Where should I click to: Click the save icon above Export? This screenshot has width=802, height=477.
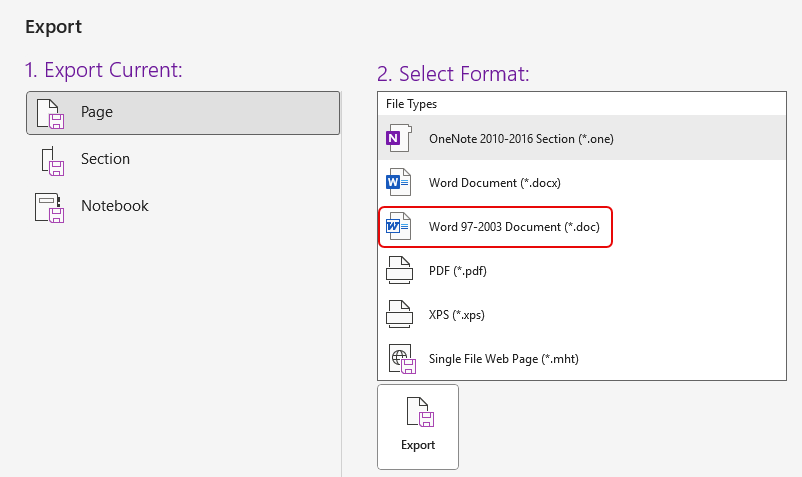coord(418,413)
